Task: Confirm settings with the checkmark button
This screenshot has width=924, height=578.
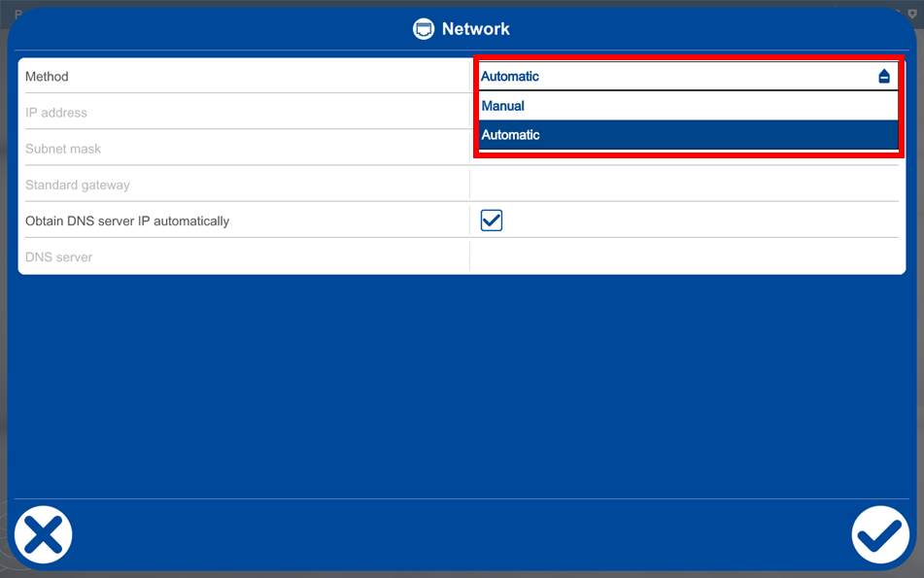Action: coord(880,534)
